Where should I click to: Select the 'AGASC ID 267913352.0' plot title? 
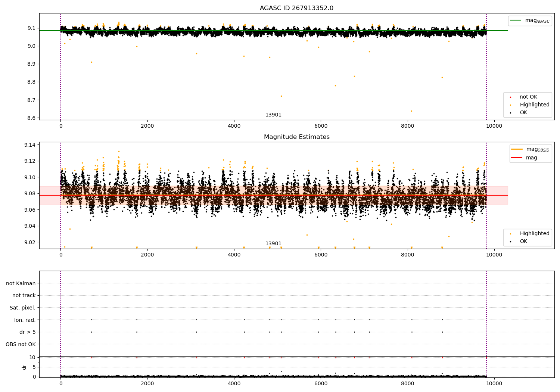tap(296, 8)
